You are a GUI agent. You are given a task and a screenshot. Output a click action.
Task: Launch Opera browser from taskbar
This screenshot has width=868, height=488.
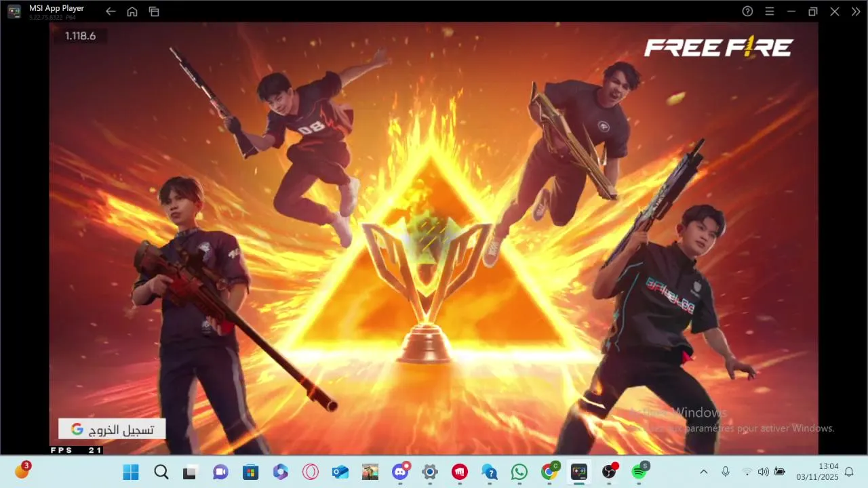(x=311, y=472)
